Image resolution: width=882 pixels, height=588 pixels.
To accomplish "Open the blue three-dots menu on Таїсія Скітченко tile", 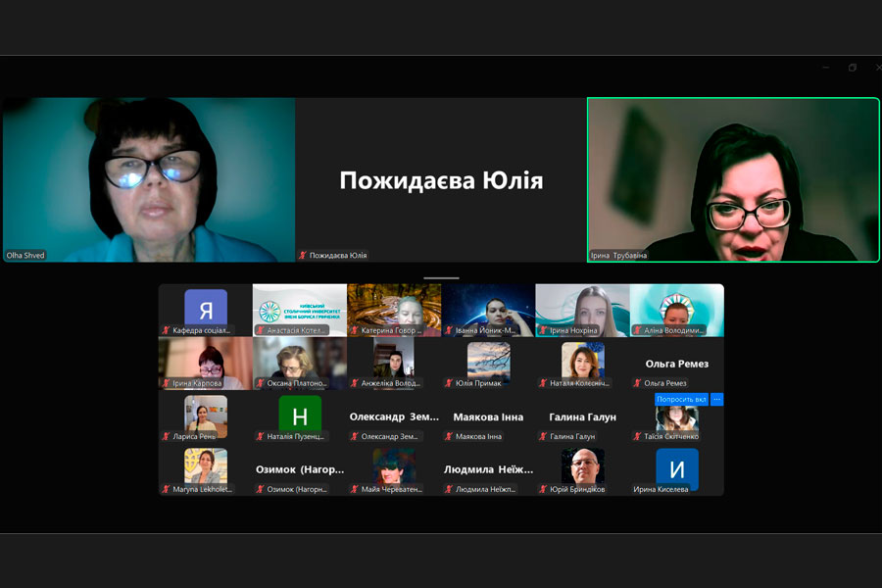I will click(x=716, y=399).
